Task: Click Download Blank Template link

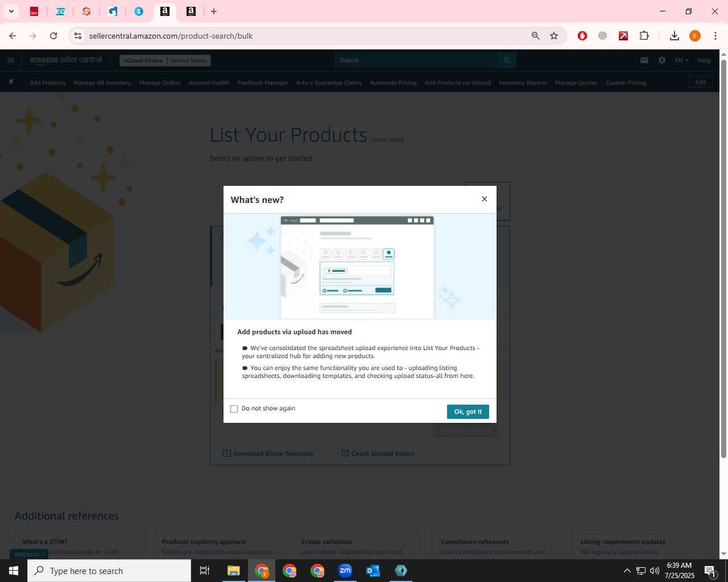Action: pyautogui.click(x=267, y=454)
